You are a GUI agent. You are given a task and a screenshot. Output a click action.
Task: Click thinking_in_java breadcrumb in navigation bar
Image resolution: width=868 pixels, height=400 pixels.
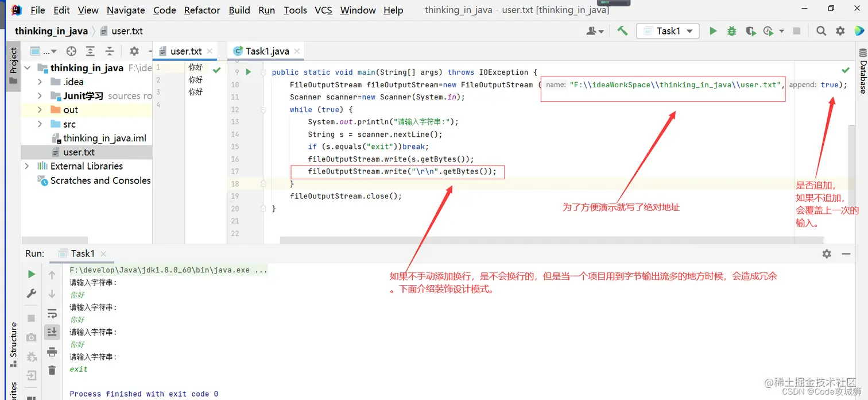tap(51, 31)
